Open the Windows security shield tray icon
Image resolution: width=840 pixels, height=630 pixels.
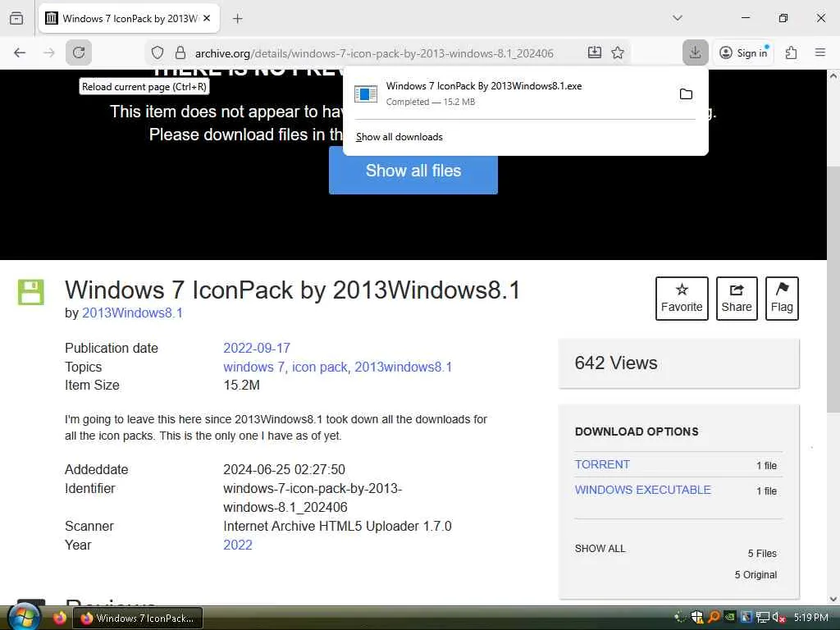[x=697, y=617]
